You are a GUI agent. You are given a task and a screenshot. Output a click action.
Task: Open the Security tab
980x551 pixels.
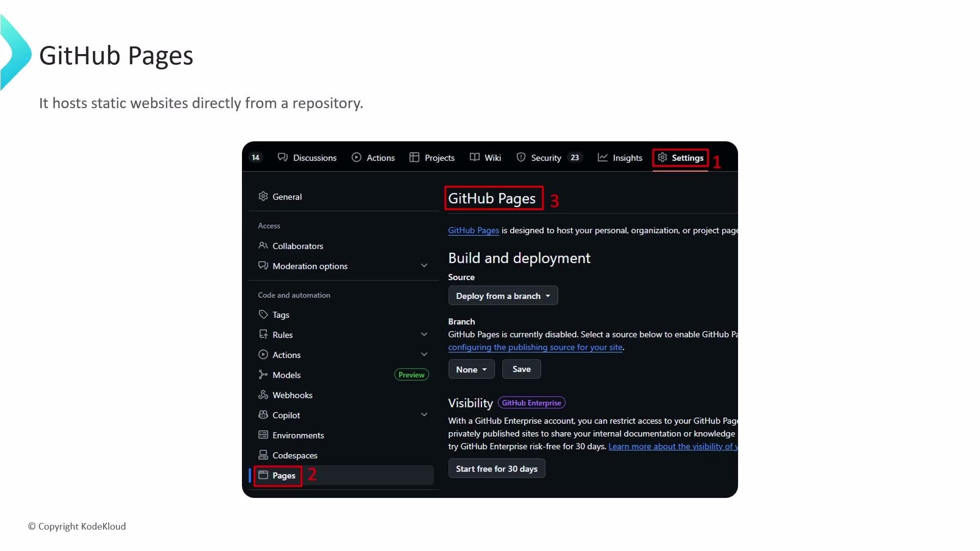tap(549, 158)
